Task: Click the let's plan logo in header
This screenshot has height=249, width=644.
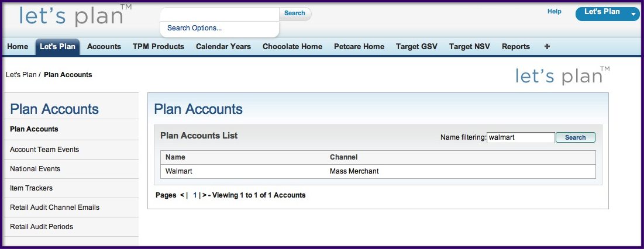Action: 76,16
